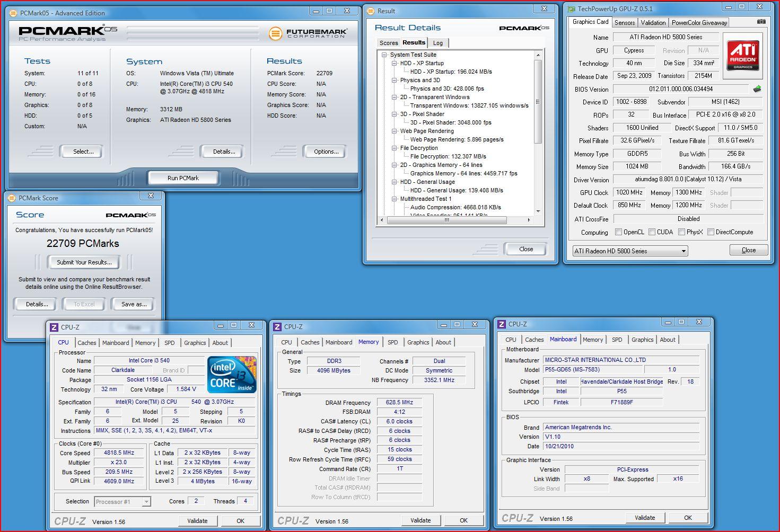This screenshot has width=780, height=532.
Task: Open the Log tab in Result Details
Action: click(x=438, y=43)
